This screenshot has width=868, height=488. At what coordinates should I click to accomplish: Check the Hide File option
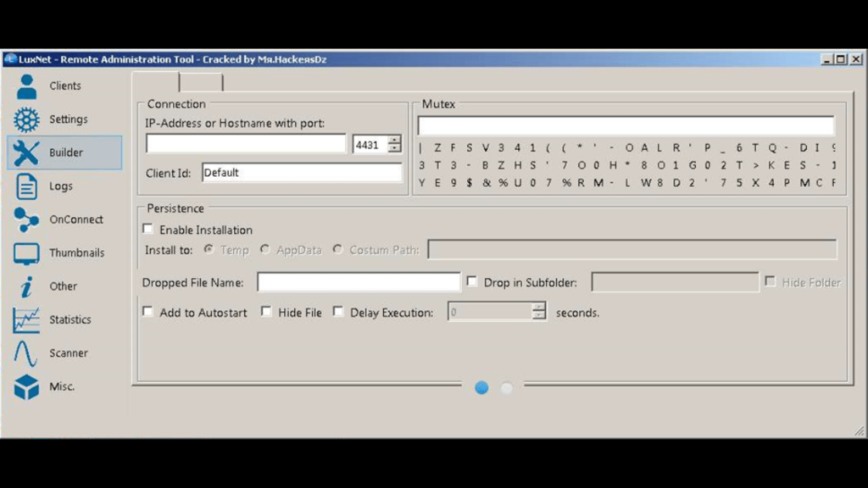(266, 312)
